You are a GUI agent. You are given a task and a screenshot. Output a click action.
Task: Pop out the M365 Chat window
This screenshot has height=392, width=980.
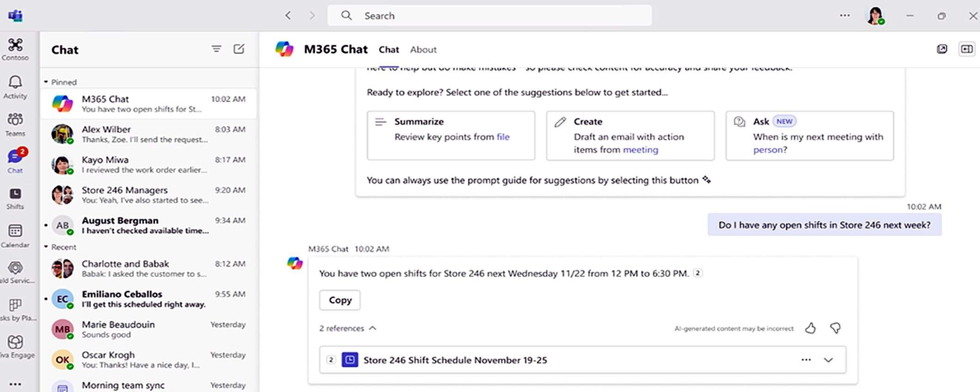click(x=942, y=49)
